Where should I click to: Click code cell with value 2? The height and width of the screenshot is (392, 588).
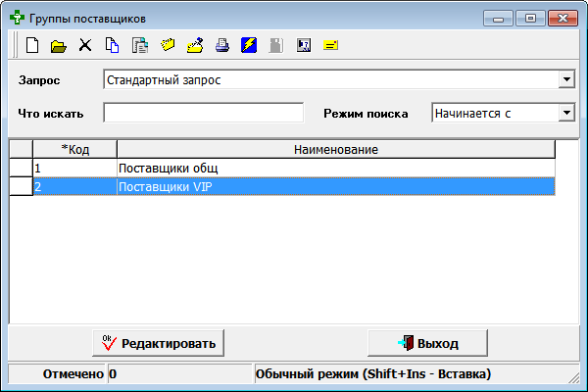[x=75, y=186]
